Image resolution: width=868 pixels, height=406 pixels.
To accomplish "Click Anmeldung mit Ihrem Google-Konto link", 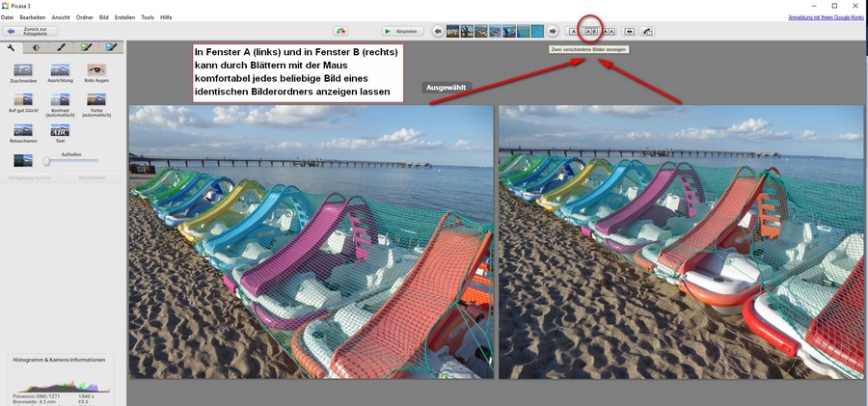I will pos(826,17).
